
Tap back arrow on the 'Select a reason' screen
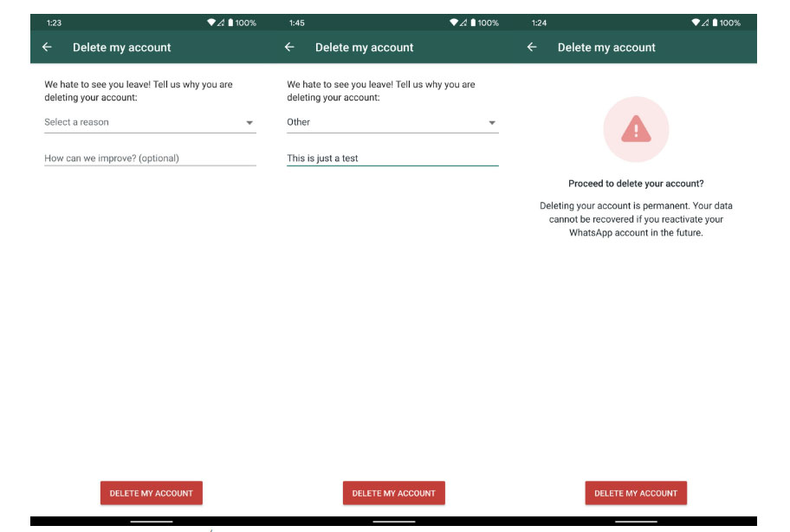[x=47, y=48]
